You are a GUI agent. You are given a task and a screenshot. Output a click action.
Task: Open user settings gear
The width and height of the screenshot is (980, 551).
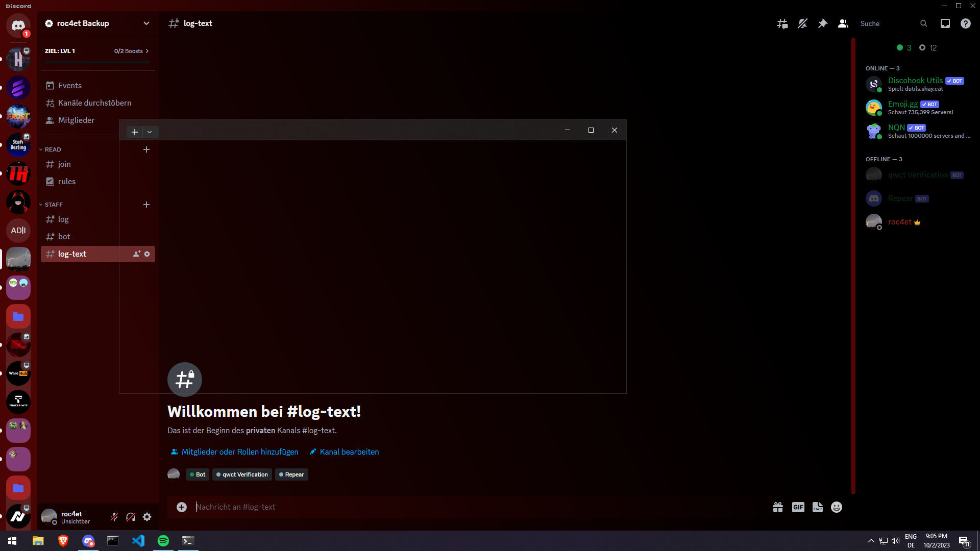pyautogui.click(x=147, y=517)
